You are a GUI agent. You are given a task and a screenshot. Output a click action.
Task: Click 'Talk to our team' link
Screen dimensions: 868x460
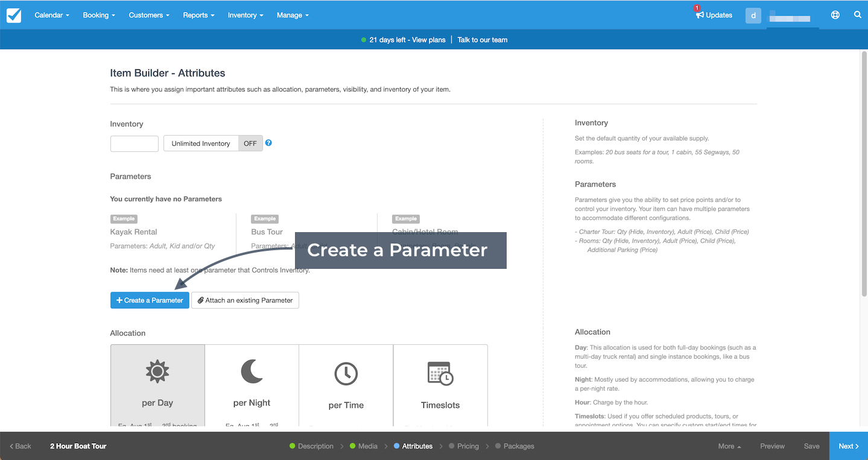point(483,40)
